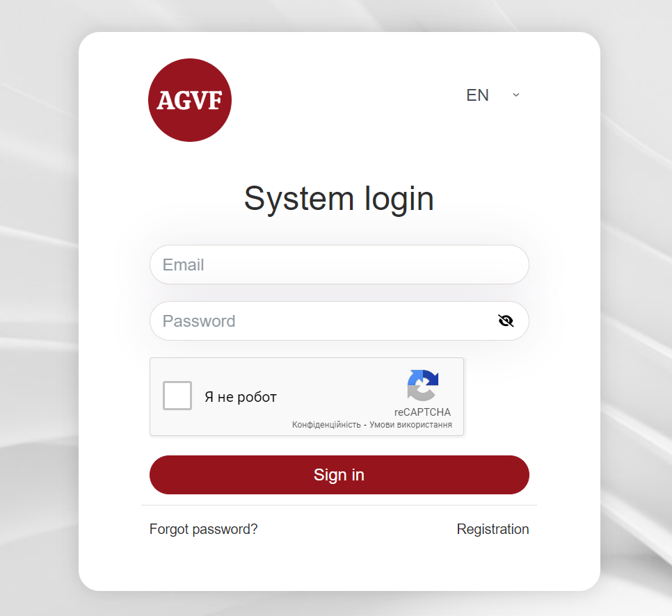Open the Умови використання terms link

pos(410,425)
